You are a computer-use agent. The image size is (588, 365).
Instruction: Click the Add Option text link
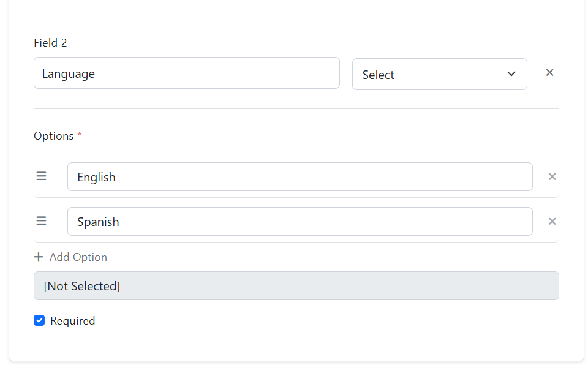click(x=78, y=257)
